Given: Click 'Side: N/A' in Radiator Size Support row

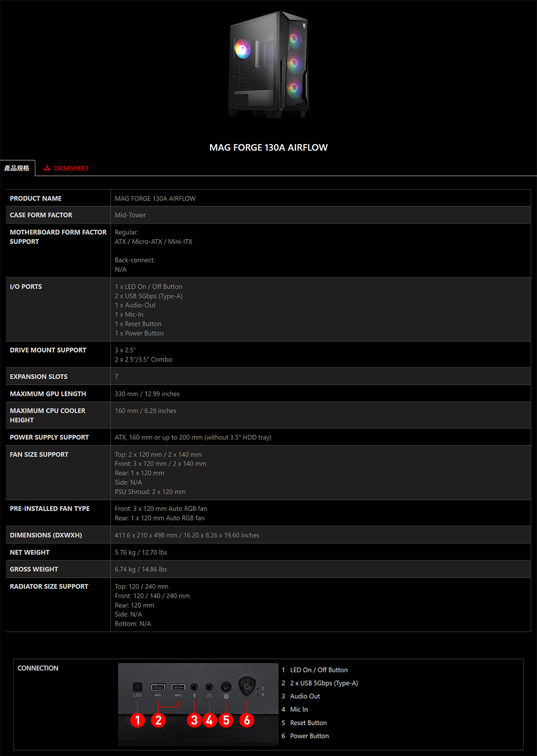Looking at the screenshot, I should (128, 614).
